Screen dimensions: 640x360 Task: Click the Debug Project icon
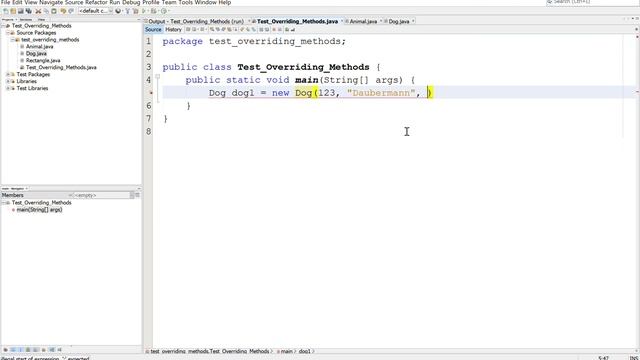coord(153,11)
